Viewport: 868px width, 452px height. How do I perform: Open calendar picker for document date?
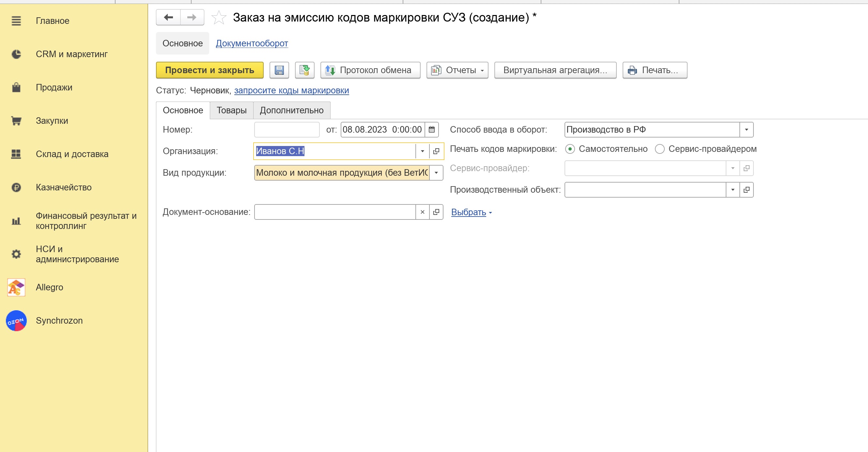(432, 130)
